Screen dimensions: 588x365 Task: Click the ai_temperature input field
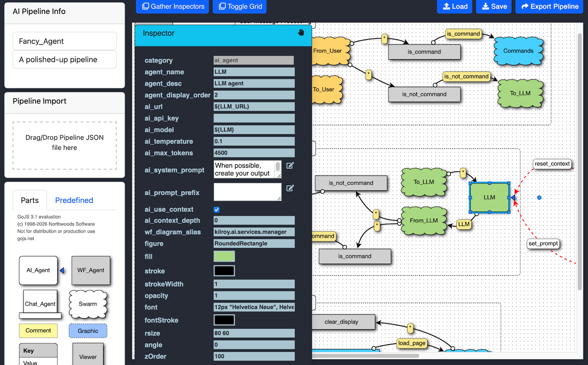coord(254,141)
